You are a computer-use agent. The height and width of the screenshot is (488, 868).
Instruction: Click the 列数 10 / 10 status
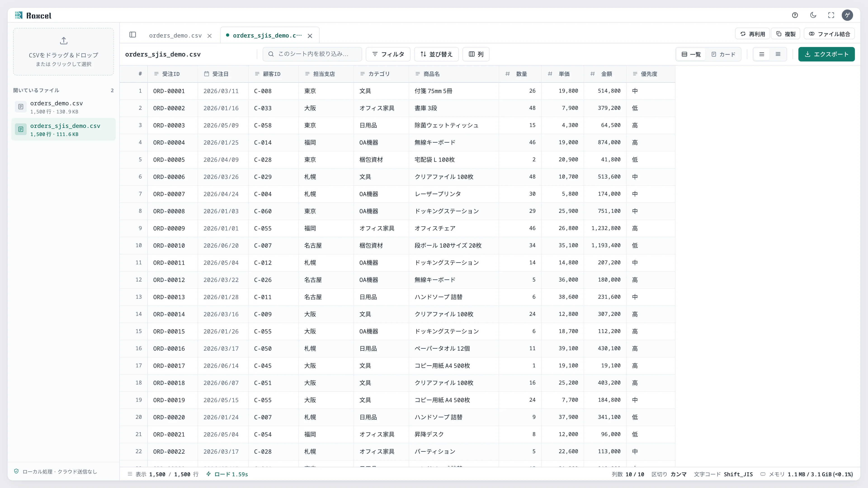point(628,474)
